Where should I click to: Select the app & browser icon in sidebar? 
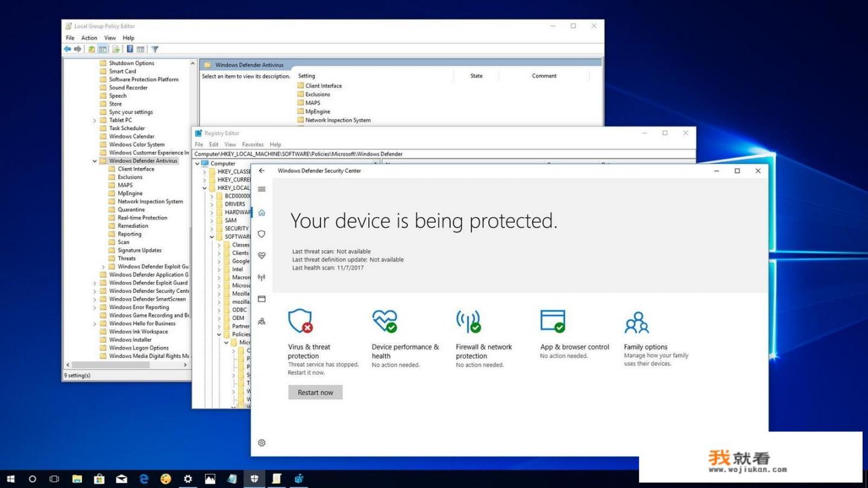pos(262,299)
